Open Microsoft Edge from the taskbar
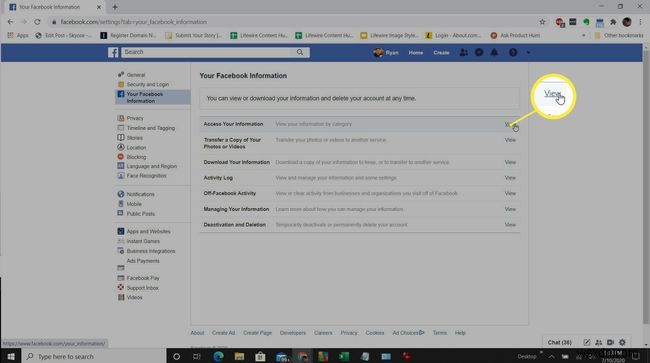This screenshot has height=363, width=650. [218, 356]
